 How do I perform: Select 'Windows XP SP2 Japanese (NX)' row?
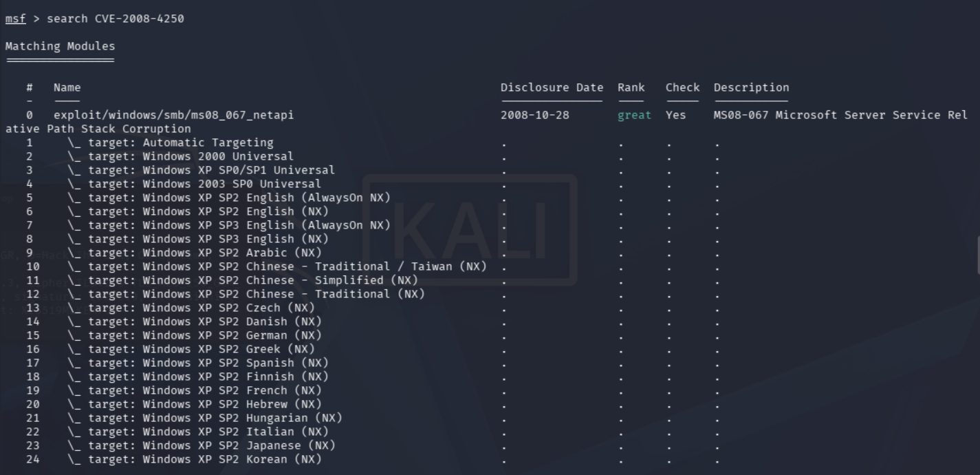coord(202,445)
